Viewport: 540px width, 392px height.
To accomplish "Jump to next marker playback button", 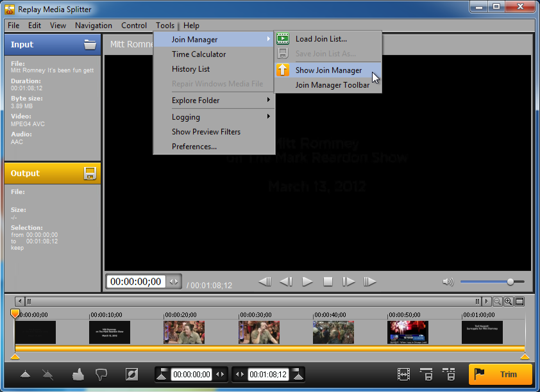I will pos(369,282).
